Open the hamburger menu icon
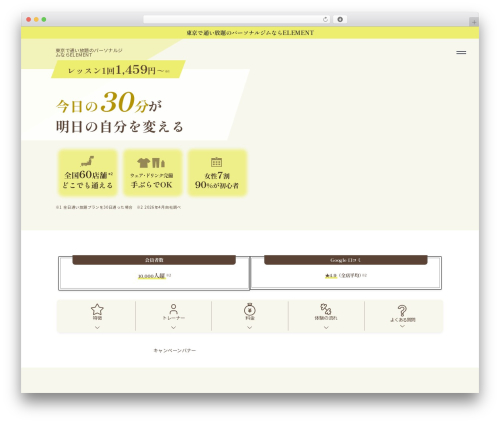Screen dimensions: 500x423 point(461,52)
